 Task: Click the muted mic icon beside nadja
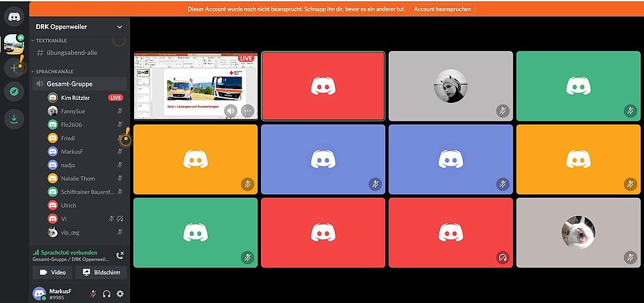pyautogui.click(x=120, y=165)
